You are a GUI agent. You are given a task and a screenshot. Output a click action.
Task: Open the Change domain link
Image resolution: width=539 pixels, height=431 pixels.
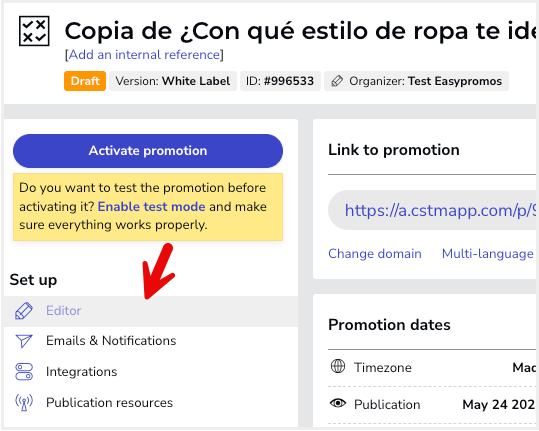pyautogui.click(x=375, y=254)
